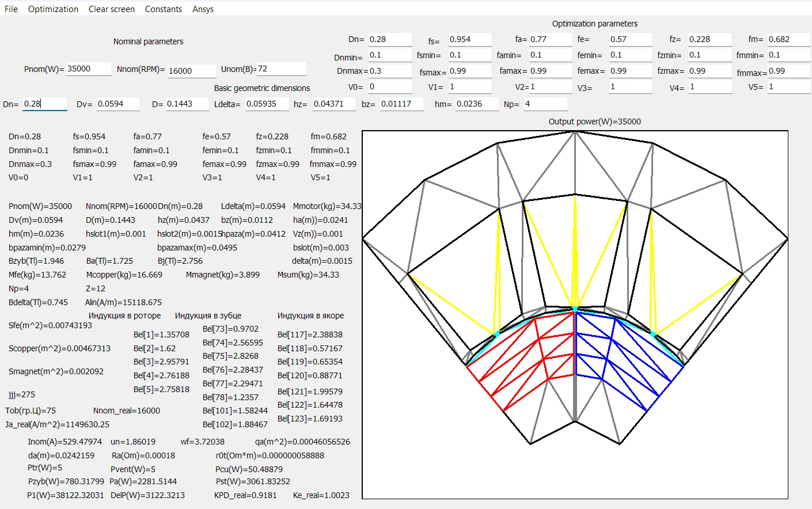The image size is (812, 509).
Task: Click the fe input field
Action: coord(631,40)
